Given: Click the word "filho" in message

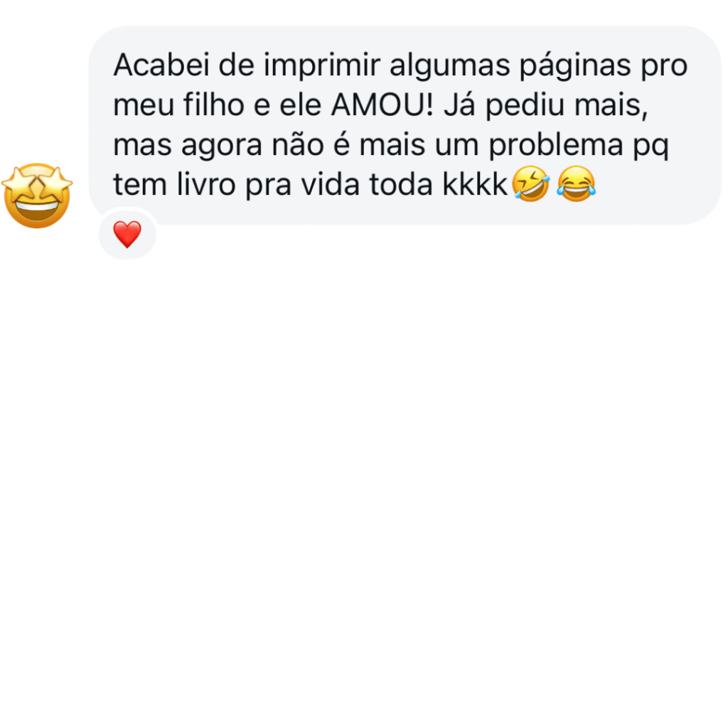Looking at the screenshot, I should [213, 105].
